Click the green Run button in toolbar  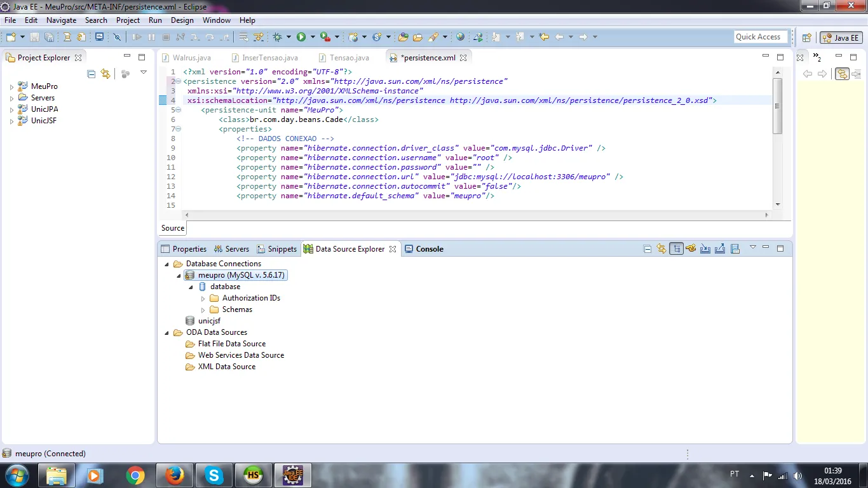[301, 37]
